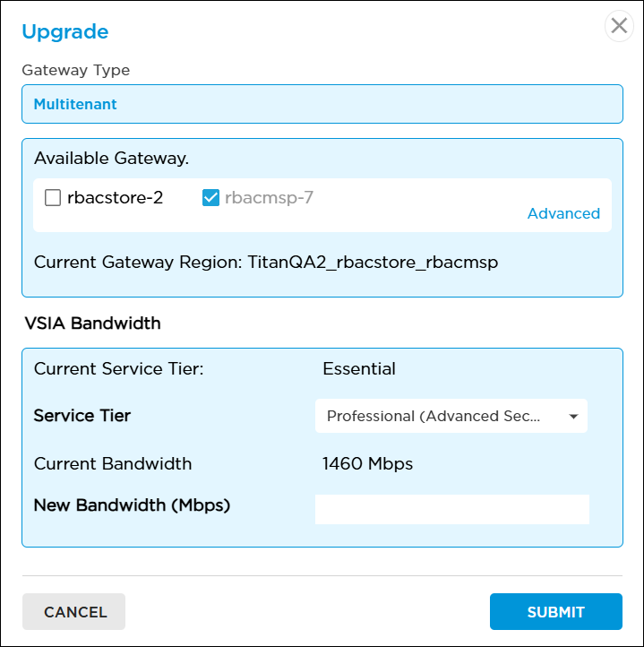
Task: Click the Current Gateway Region text
Action: pyautogui.click(x=265, y=263)
